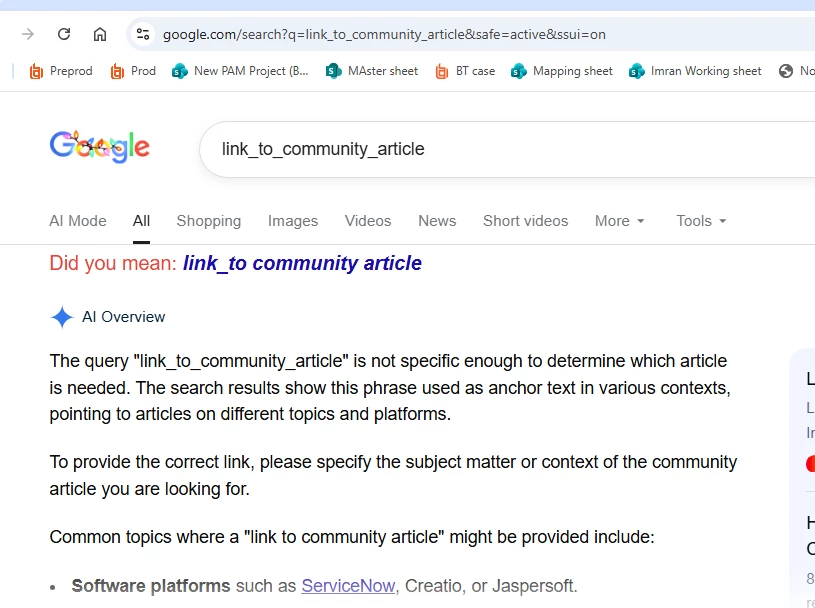Click the BT case bookmark icon

tap(442, 71)
